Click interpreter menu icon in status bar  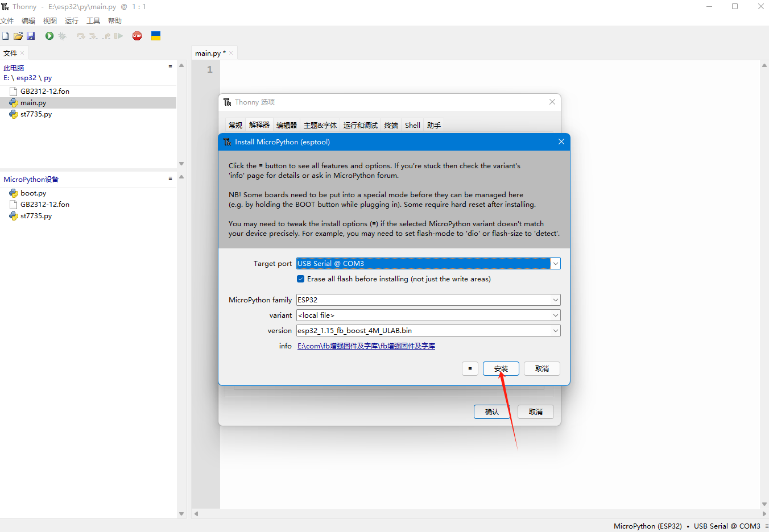point(766,526)
